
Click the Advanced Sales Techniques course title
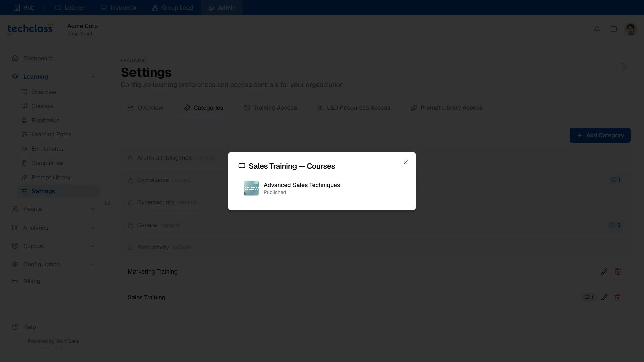[x=302, y=185]
